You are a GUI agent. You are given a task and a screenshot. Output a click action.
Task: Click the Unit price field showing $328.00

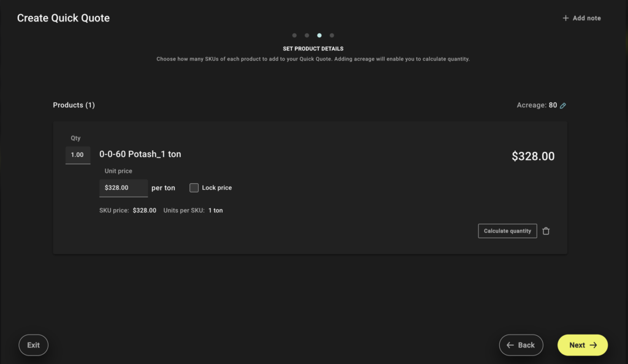click(x=123, y=188)
